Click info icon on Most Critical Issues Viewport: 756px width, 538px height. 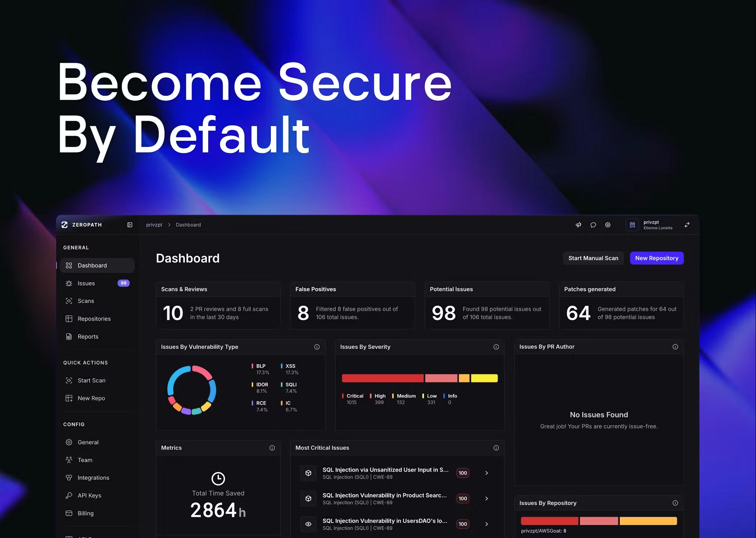point(496,448)
